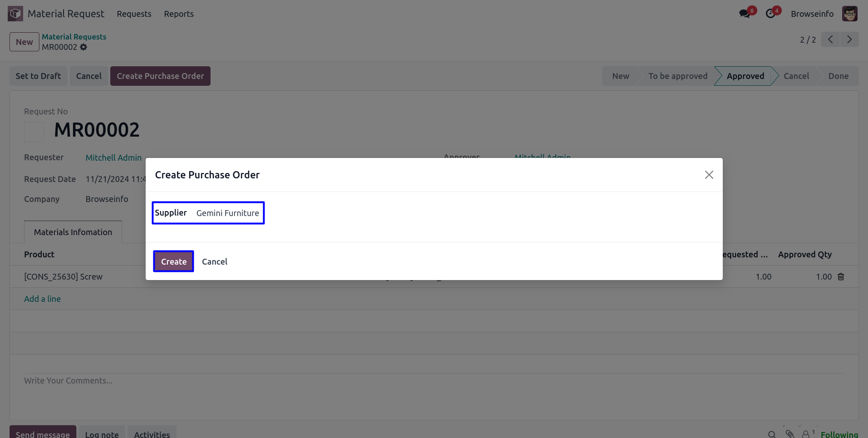
Task: Switch to Materials Infomation tab
Action: click(73, 232)
